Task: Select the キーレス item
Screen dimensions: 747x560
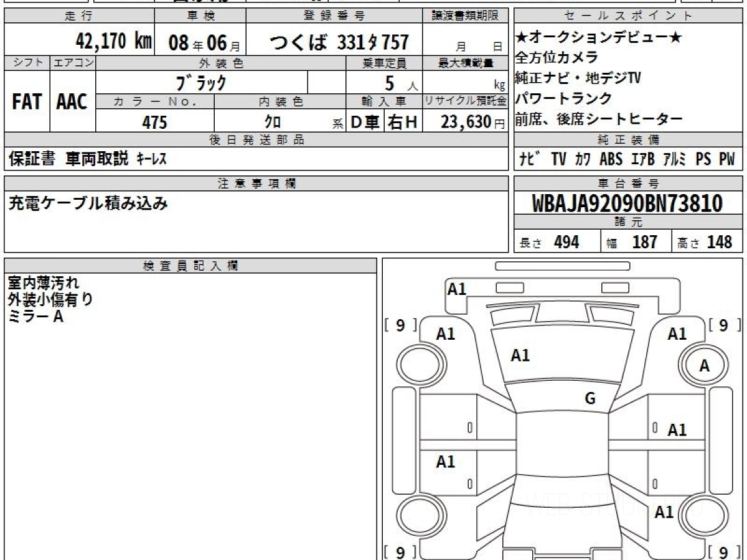Action: (151, 159)
